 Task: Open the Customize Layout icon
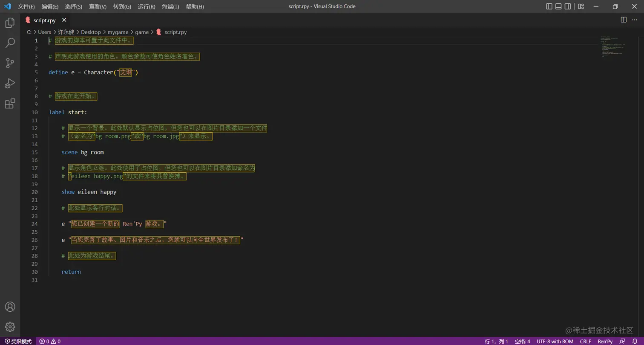point(581,6)
